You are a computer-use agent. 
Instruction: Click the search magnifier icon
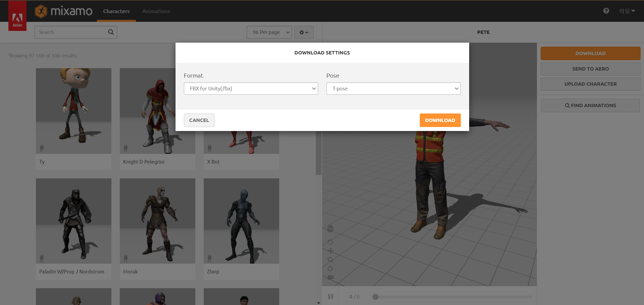(111, 32)
